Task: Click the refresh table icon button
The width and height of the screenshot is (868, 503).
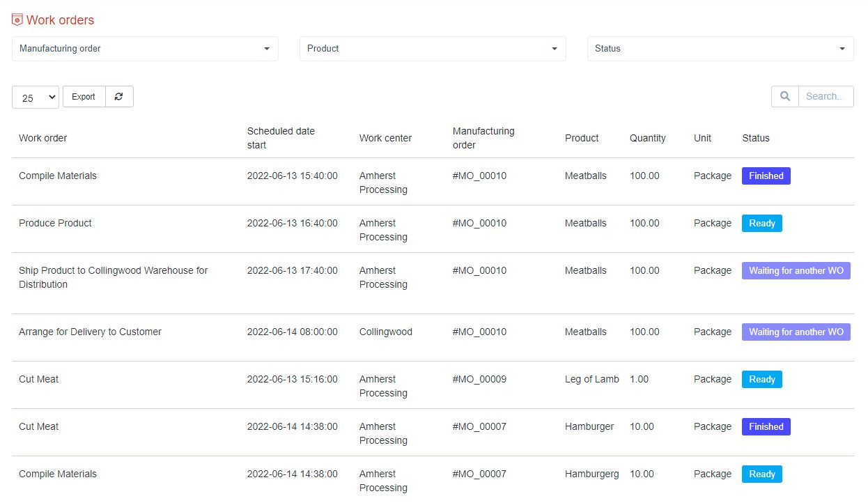Action: (119, 97)
